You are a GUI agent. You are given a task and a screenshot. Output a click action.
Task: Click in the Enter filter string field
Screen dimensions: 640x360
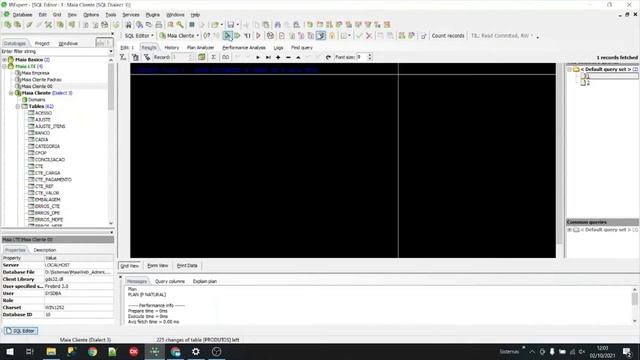pyautogui.click(x=54, y=51)
